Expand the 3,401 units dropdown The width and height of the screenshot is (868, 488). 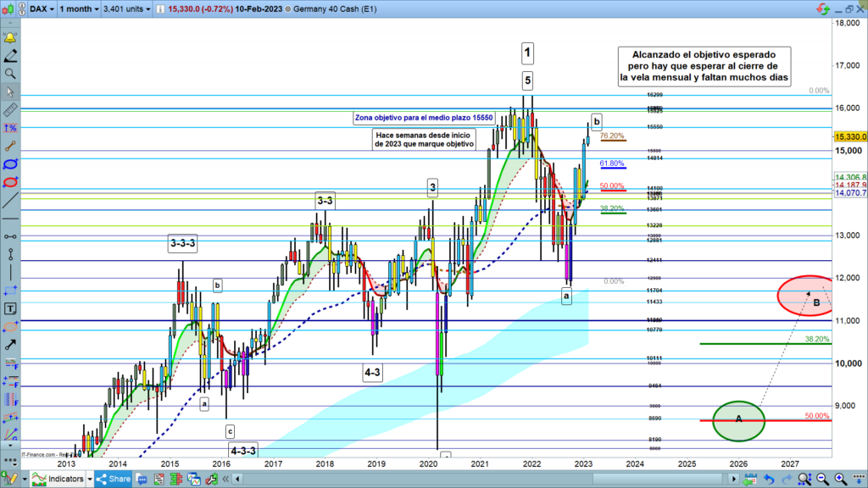click(x=125, y=7)
